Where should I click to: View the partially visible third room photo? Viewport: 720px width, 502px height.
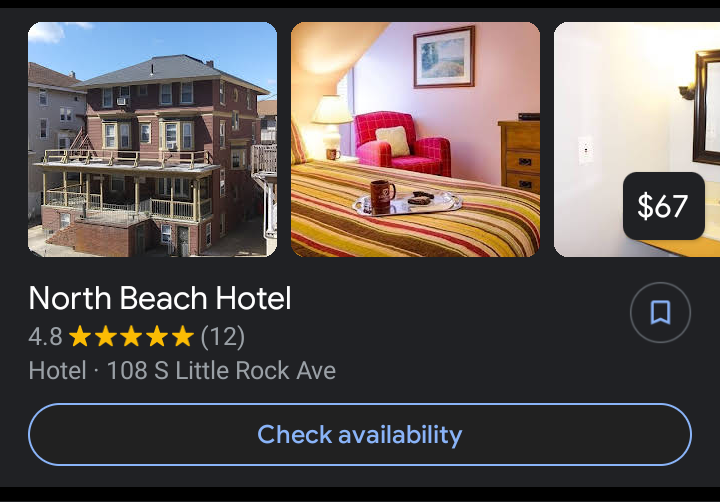(x=637, y=139)
